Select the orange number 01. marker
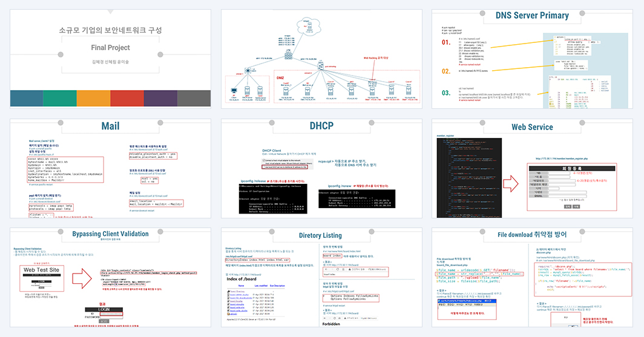 [446, 42]
